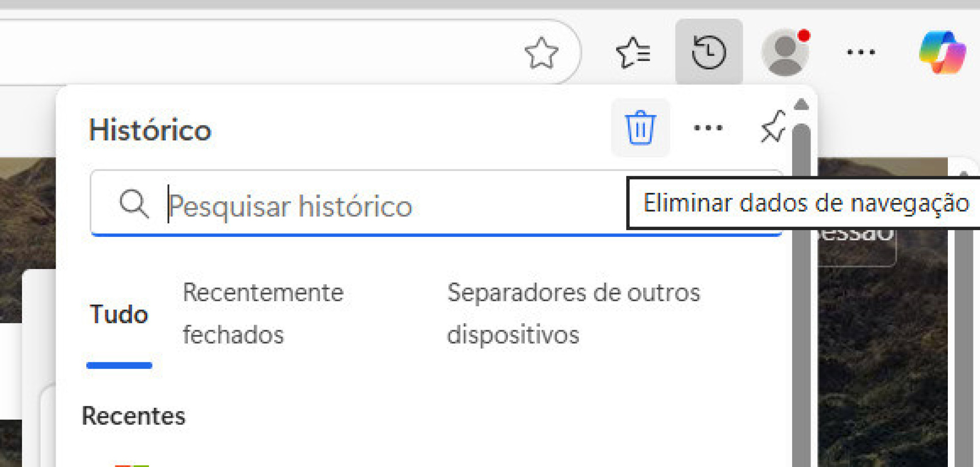Click the favorites star in address bar
This screenshot has height=467, width=980.
tap(543, 51)
